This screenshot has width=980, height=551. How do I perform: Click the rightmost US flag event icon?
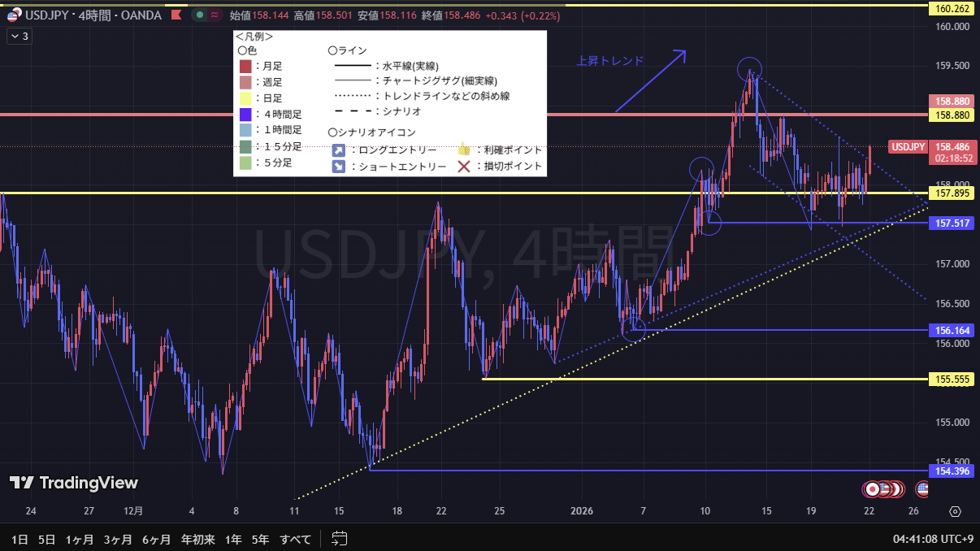923,489
